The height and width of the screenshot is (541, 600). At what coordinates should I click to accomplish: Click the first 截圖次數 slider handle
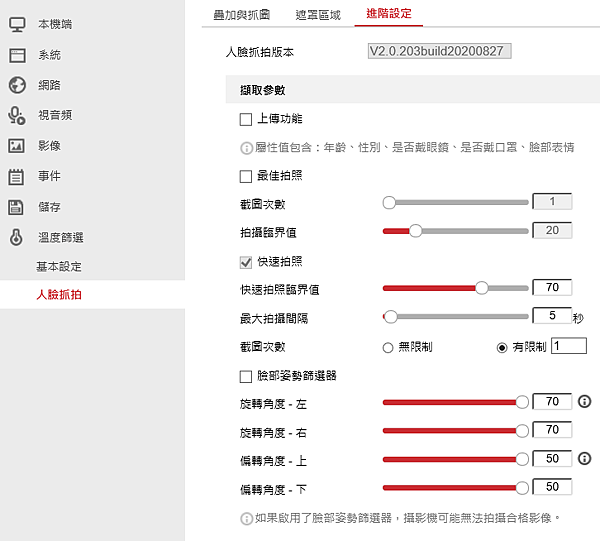coord(389,202)
